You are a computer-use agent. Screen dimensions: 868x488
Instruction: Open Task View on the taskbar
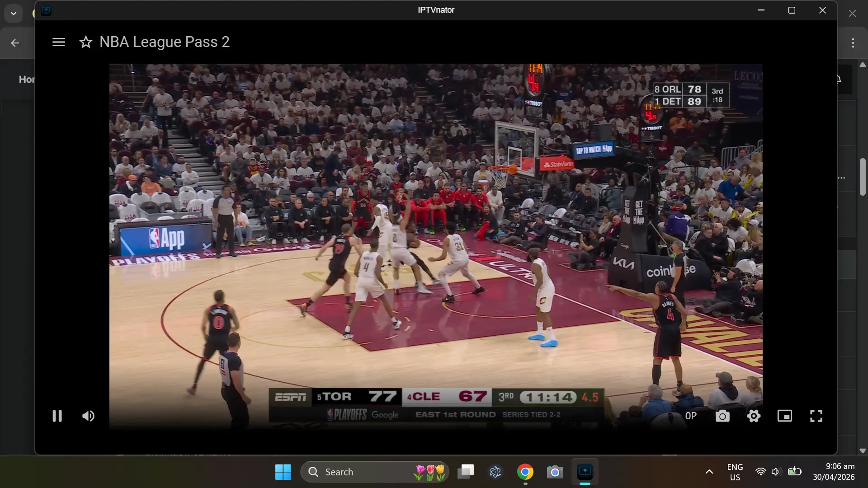point(466,472)
